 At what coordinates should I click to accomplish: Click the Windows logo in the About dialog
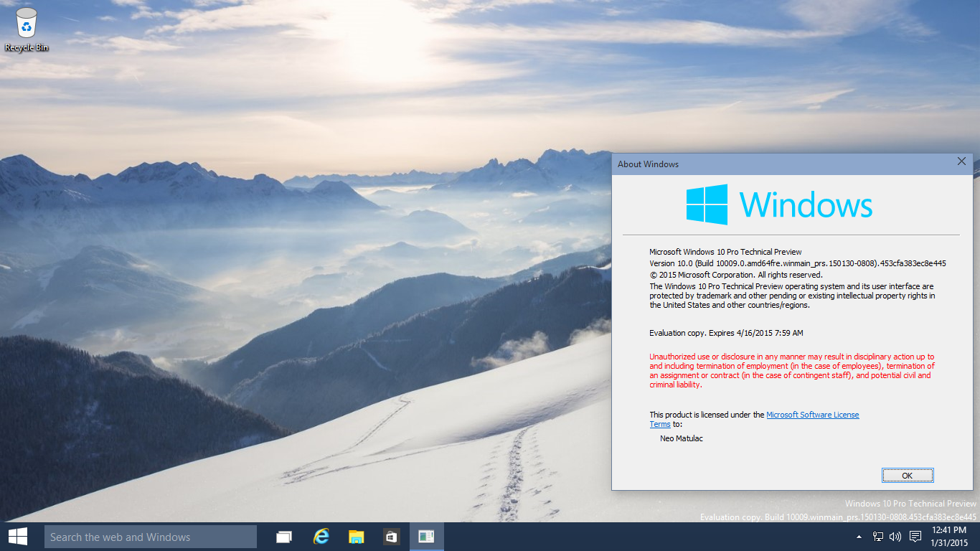tap(707, 206)
